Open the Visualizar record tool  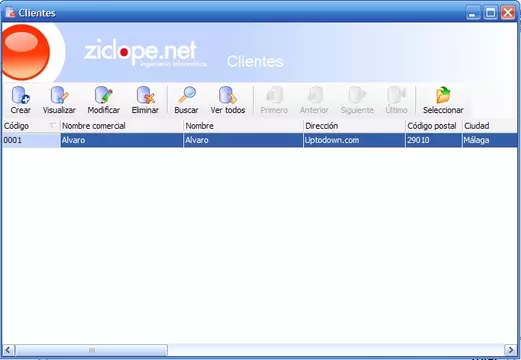pyautogui.click(x=59, y=100)
